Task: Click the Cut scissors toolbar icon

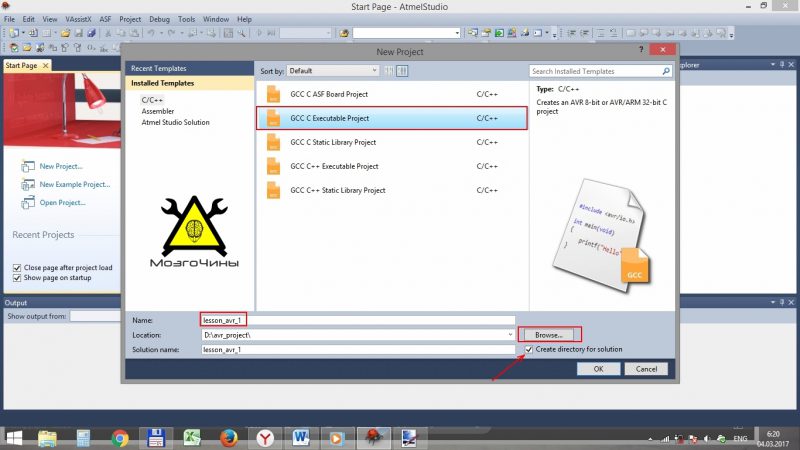Action: click(x=108, y=33)
